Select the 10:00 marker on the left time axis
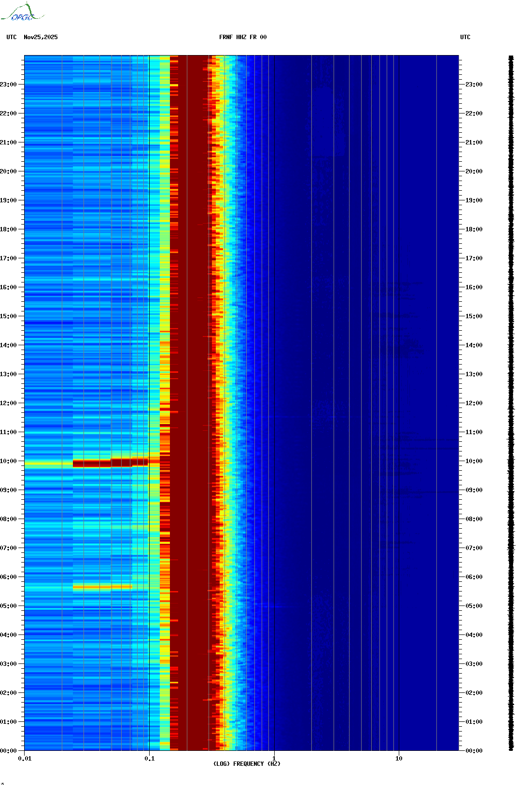 tap(8, 461)
